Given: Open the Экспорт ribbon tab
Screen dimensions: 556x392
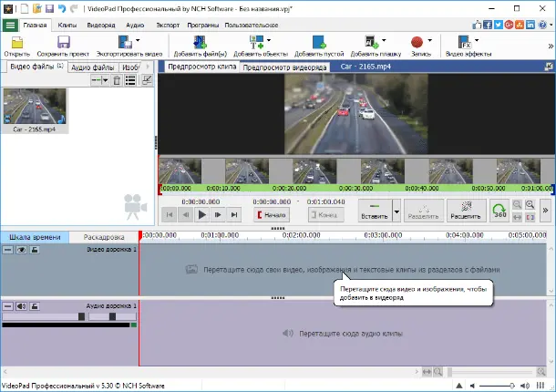Looking at the screenshot, I should point(168,26).
